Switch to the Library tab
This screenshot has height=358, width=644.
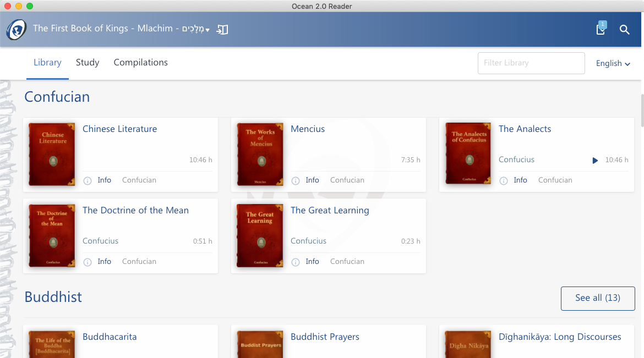click(47, 62)
